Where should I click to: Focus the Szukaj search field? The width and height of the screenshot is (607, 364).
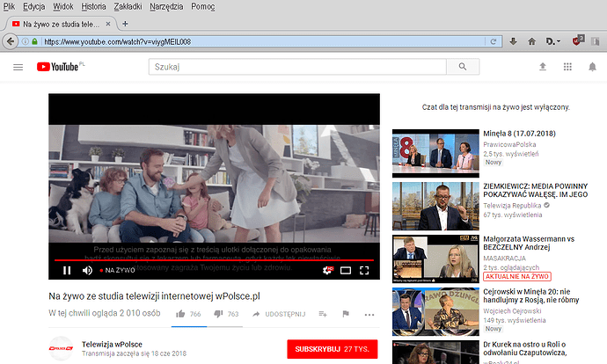point(297,67)
